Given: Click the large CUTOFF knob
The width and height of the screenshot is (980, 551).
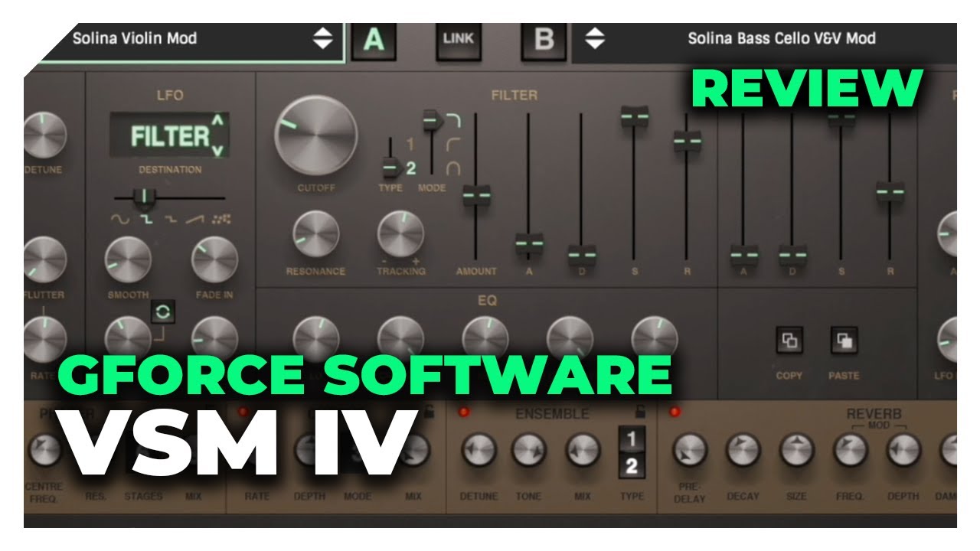Looking at the screenshot, I should (x=316, y=137).
